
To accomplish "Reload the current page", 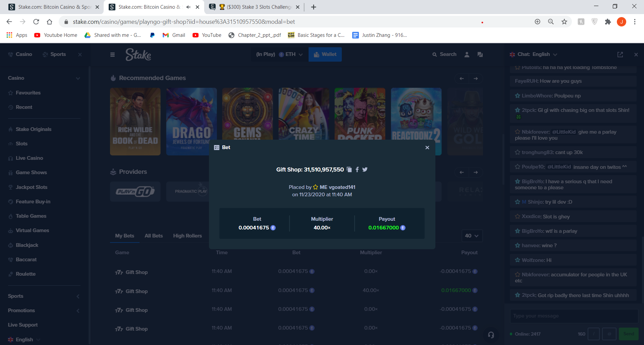I will coord(36,22).
